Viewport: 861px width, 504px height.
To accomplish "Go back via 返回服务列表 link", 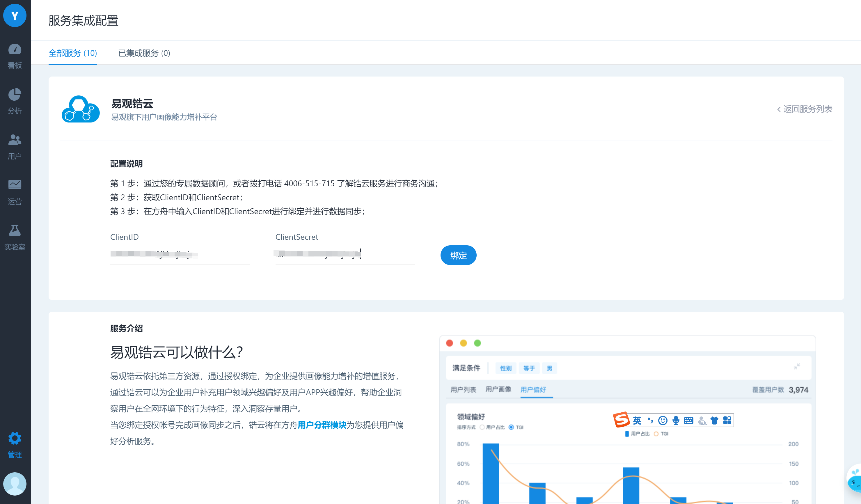I will point(805,109).
